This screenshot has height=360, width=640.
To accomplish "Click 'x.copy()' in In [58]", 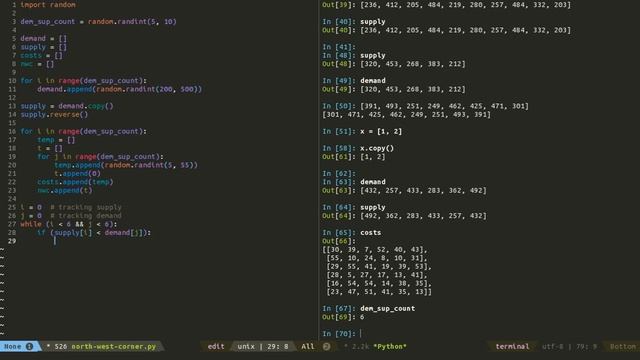I will (x=377, y=149).
